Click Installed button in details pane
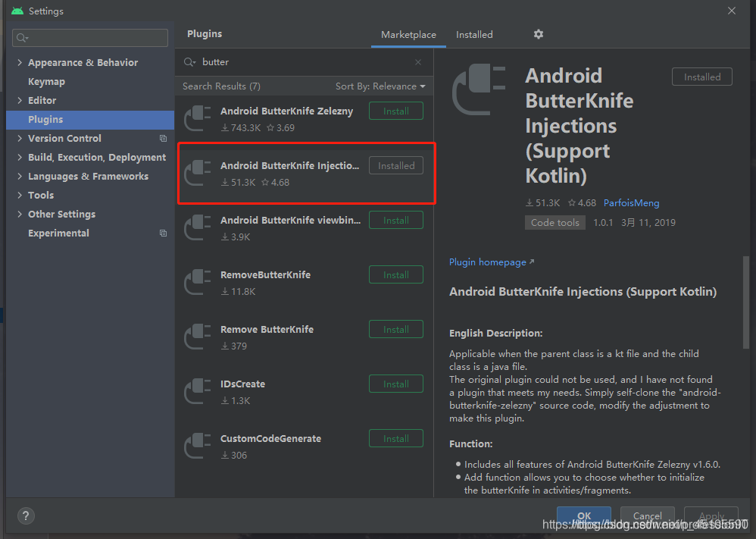756x539 pixels. point(702,77)
